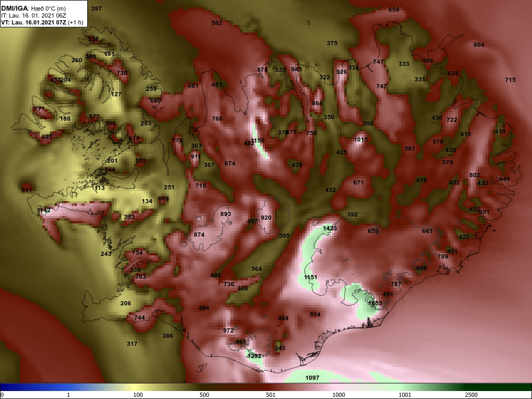Click the map value 191

pyautogui.click(x=109, y=54)
